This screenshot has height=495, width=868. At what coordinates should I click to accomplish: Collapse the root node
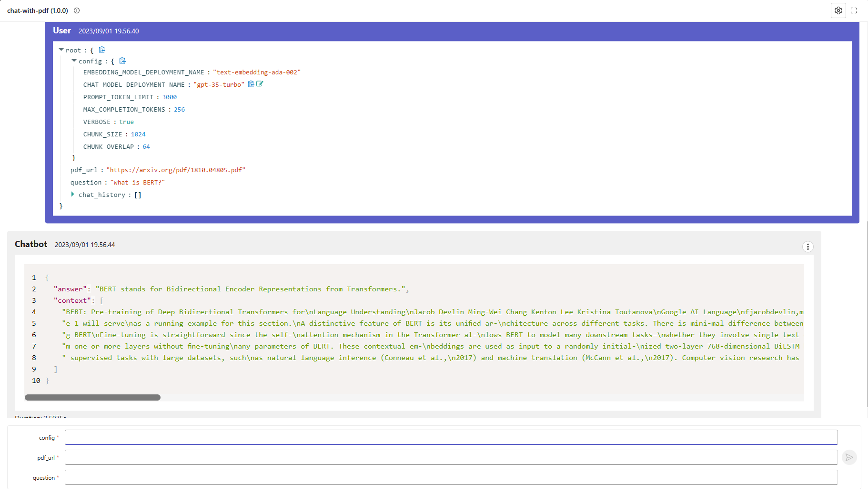(x=61, y=50)
